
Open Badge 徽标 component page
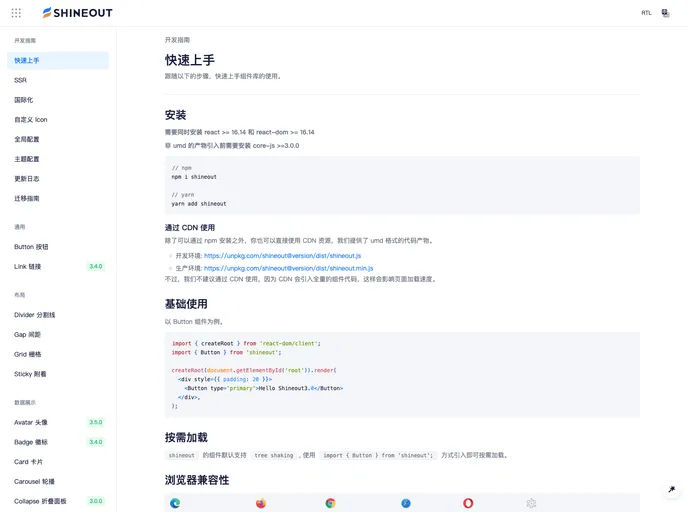[x=58, y=442]
